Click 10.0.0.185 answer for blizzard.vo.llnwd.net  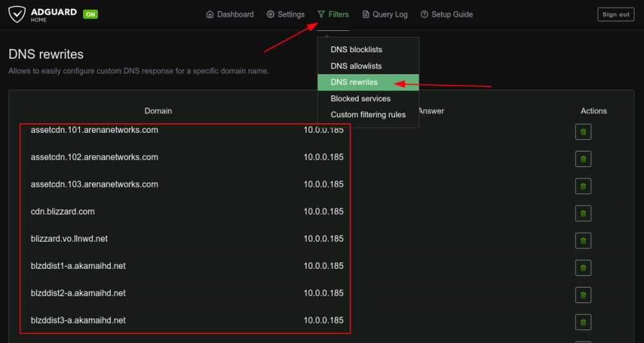324,239
